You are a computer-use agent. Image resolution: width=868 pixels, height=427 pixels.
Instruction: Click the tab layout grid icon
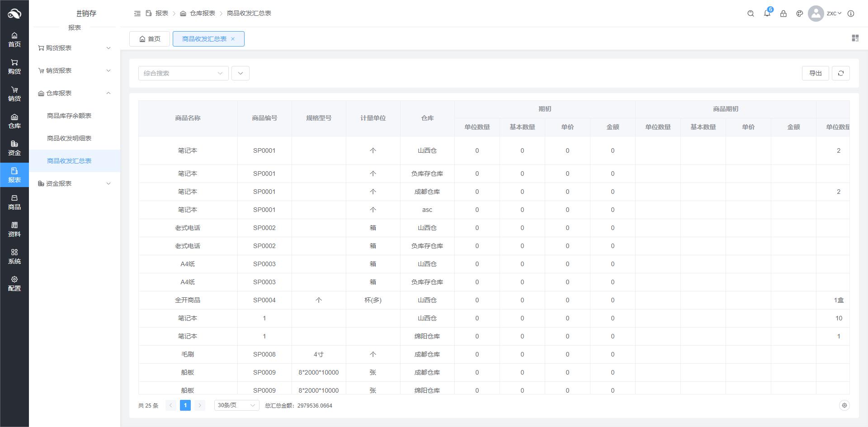point(855,38)
